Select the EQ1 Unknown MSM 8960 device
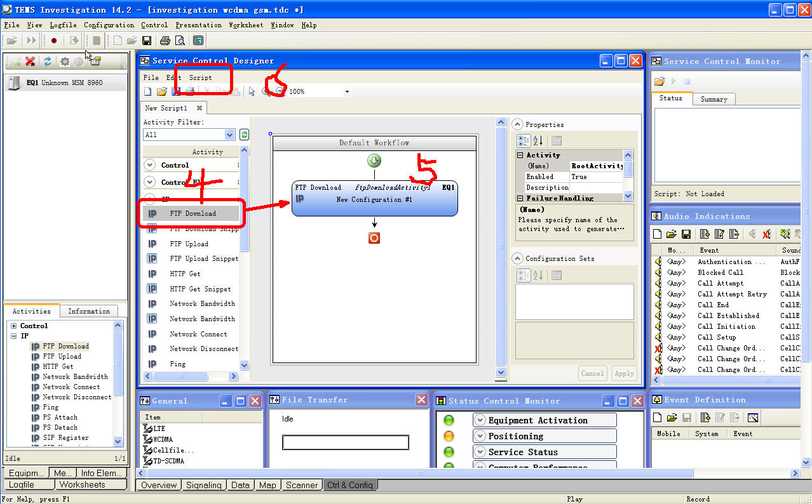812x504 pixels. pyautogui.click(x=64, y=83)
